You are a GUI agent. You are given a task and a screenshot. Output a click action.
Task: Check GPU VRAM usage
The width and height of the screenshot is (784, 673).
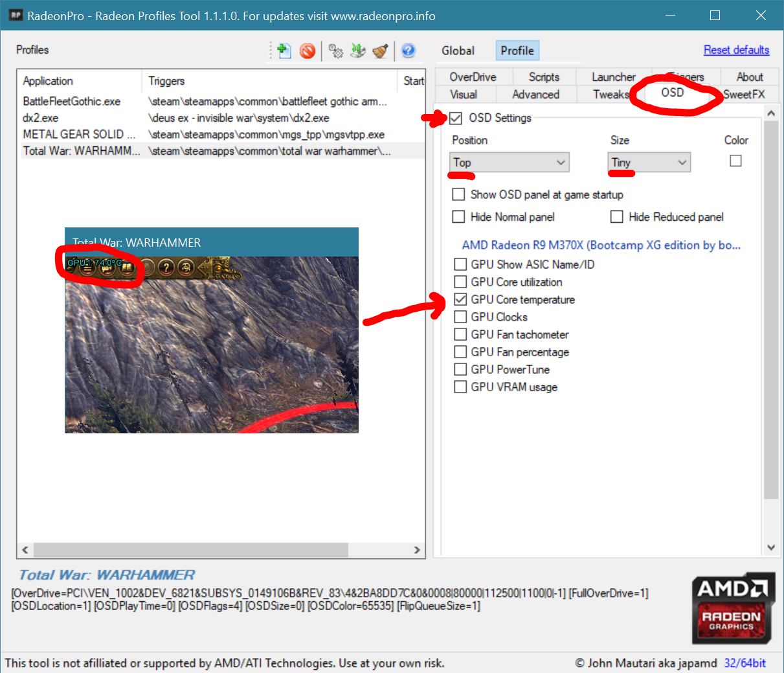[460, 387]
